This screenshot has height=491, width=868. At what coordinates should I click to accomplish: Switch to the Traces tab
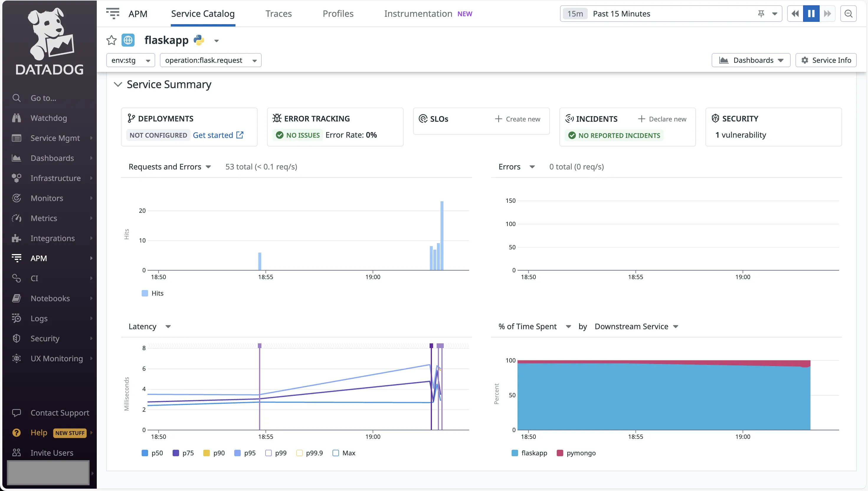[279, 14]
